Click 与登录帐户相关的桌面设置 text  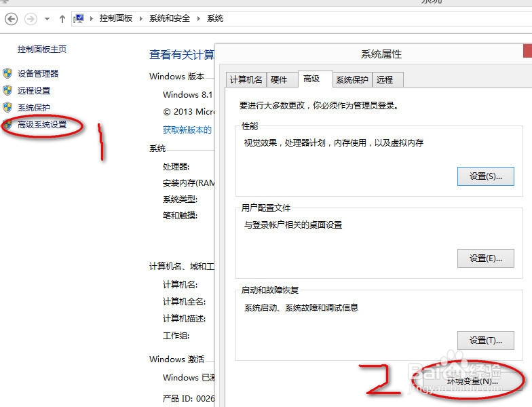pos(293,225)
